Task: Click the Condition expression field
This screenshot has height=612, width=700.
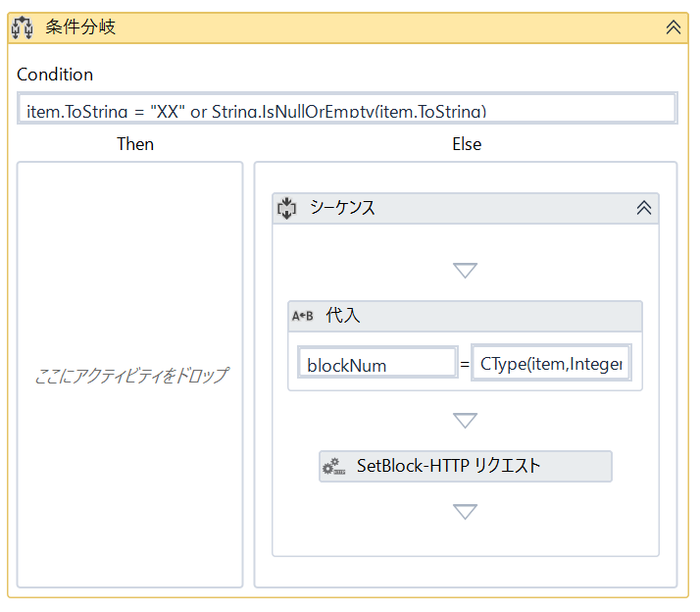Action: click(346, 109)
